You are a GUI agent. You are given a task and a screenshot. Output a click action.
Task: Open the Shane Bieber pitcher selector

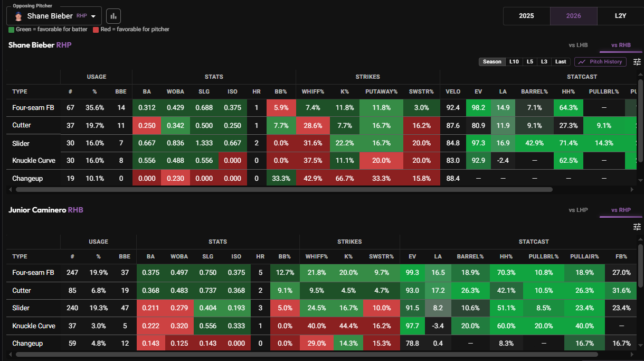[x=54, y=16]
